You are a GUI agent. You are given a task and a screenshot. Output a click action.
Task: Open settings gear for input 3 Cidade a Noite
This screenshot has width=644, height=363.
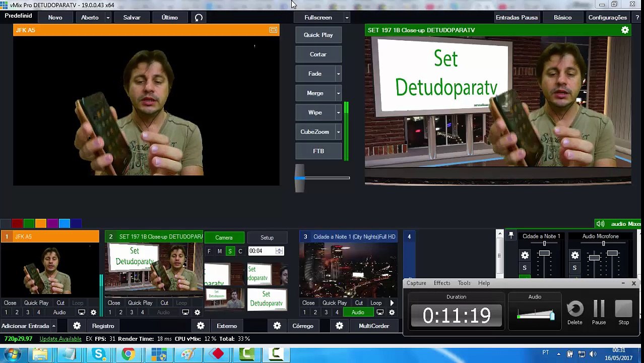[392, 313]
